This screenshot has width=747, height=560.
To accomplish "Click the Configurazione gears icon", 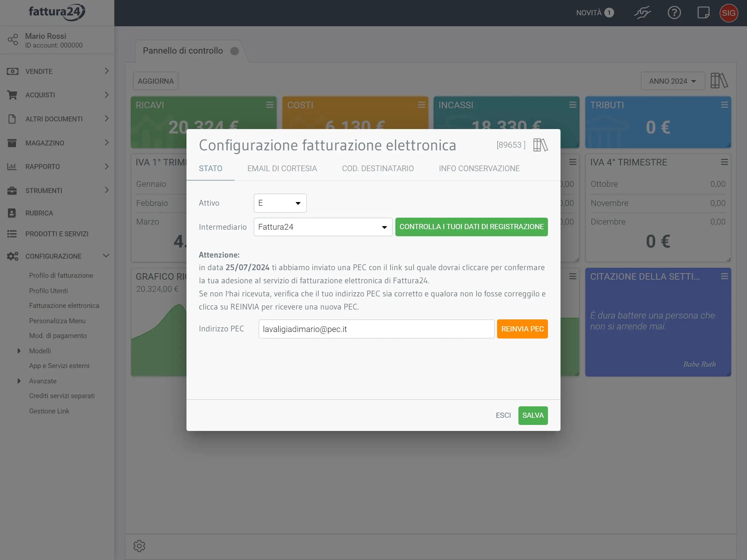I will [x=13, y=256].
